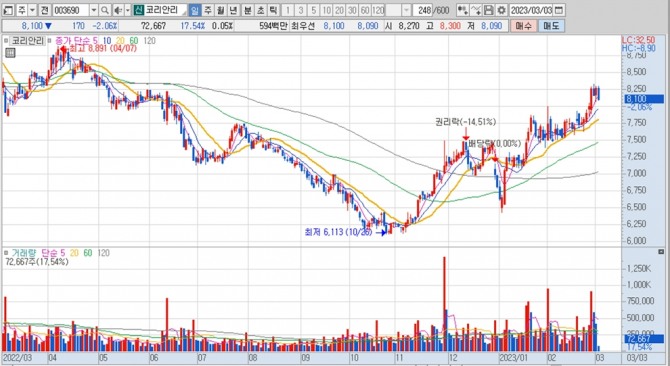The image size is (670, 366).
Task: Click the 매수 buy button
Action: point(523,26)
